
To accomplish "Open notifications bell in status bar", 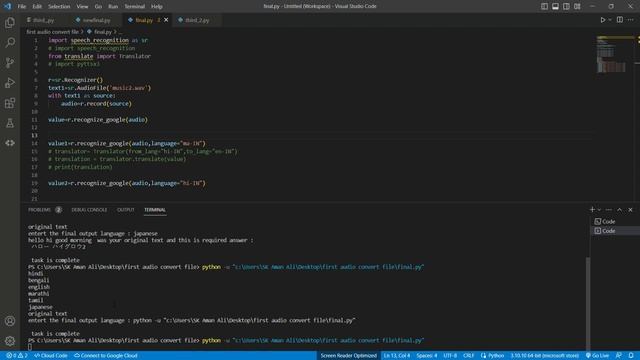I will [x=631, y=356].
